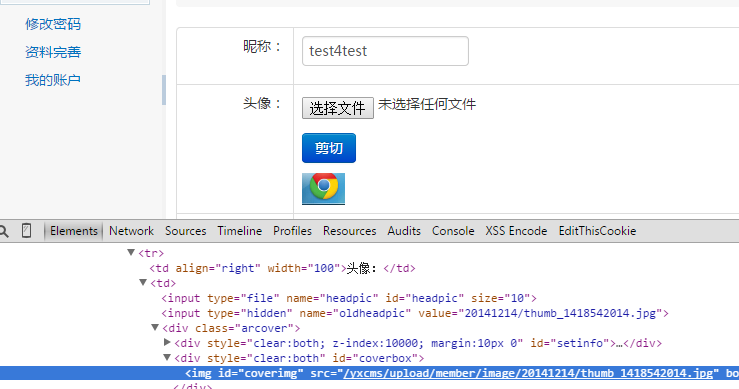
Task: Open the XSS Encode tab
Action: [516, 231]
